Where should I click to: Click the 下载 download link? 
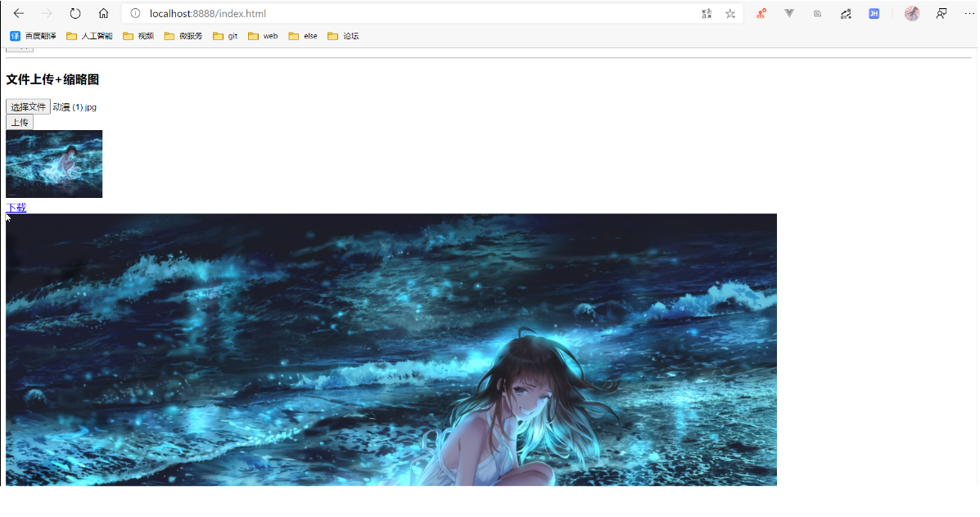16,207
